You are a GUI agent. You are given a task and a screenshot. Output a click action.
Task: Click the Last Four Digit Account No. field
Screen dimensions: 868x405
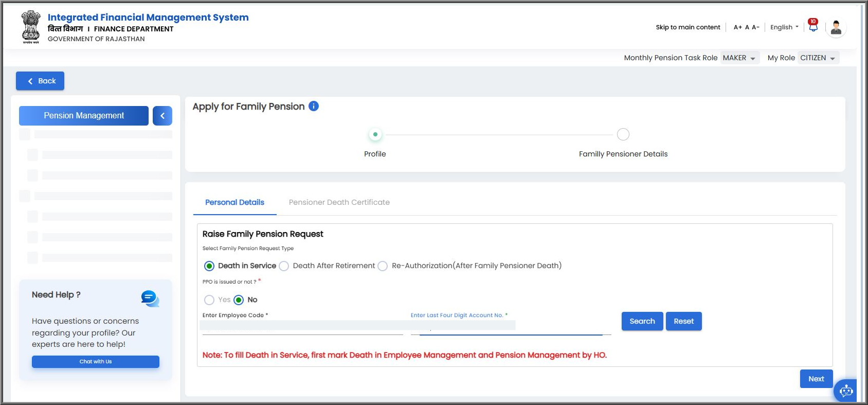[x=511, y=326]
